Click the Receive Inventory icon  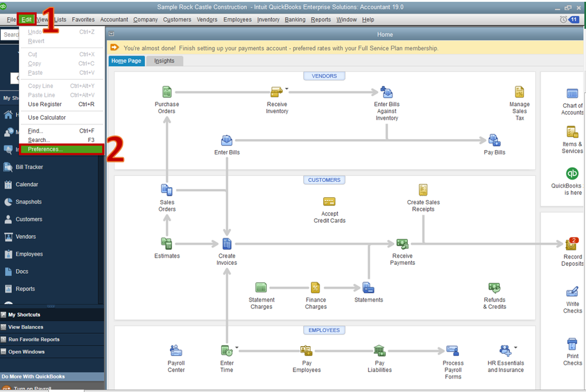[276, 92]
